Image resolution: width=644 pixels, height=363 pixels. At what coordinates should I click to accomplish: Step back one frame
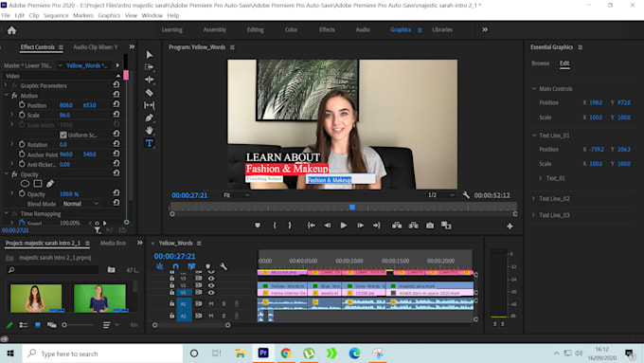click(328, 226)
